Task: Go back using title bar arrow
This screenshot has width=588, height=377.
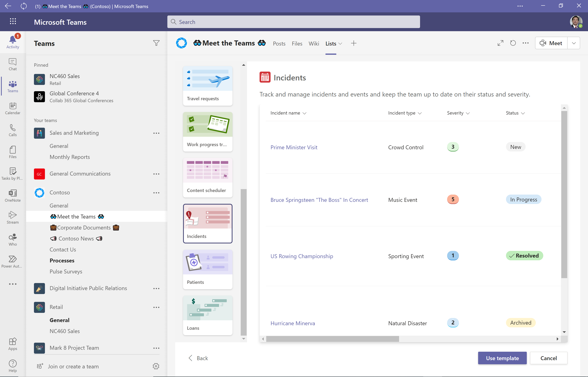Action: (8, 6)
